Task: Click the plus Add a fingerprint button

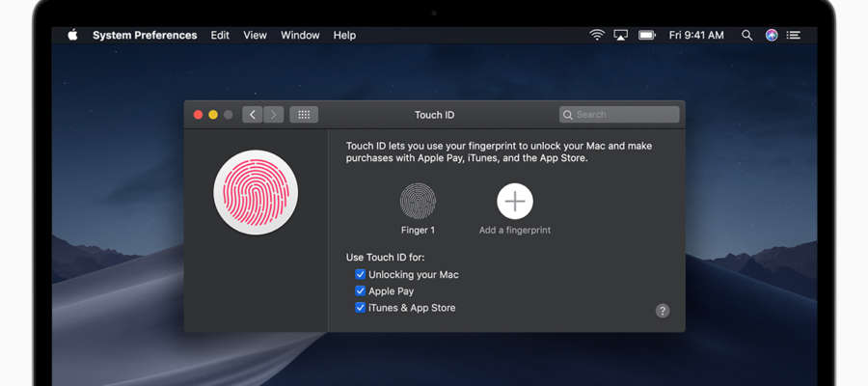Action: coord(515,201)
